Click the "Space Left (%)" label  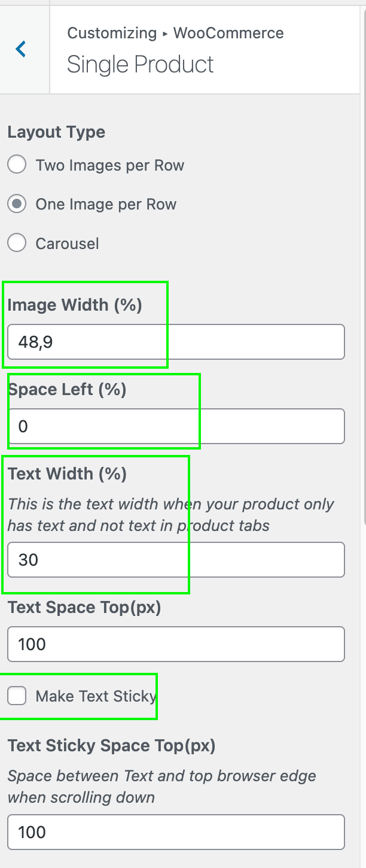[67, 390]
